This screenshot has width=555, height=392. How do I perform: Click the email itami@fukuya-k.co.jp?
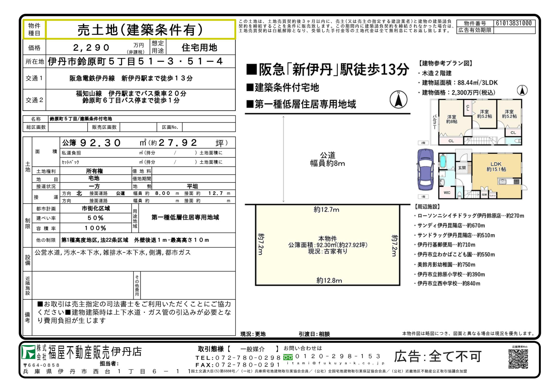[336, 363]
